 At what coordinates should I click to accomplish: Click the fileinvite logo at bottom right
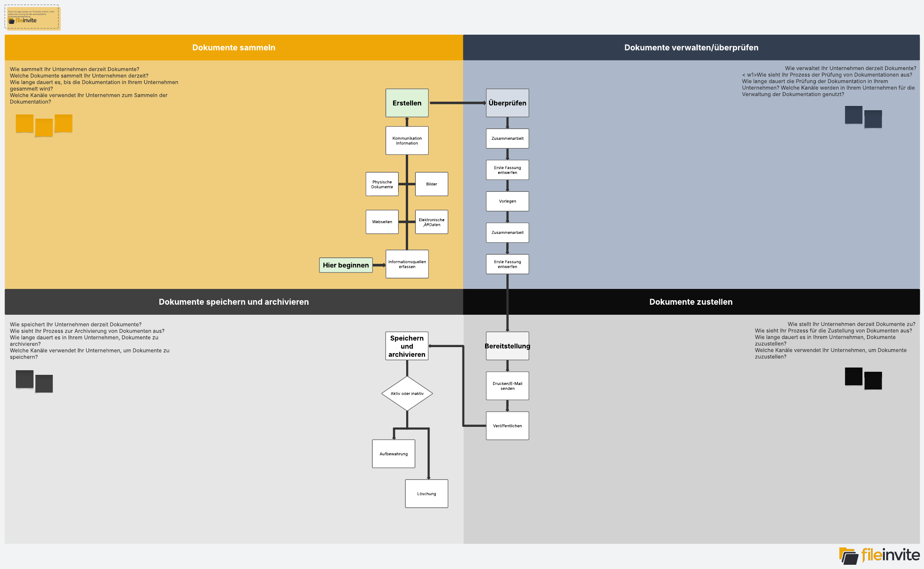(x=879, y=555)
